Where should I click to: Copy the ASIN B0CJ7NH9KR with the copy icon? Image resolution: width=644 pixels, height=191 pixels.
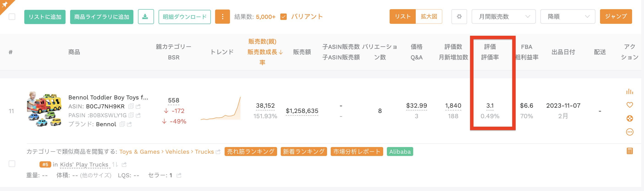click(131, 106)
